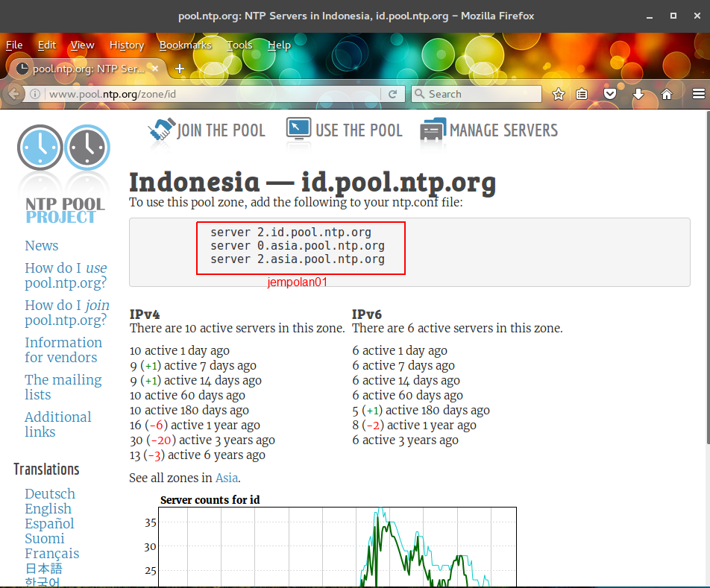Click the search magnifier icon
The height and width of the screenshot is (588, 710).
click(x=420, y=94)
